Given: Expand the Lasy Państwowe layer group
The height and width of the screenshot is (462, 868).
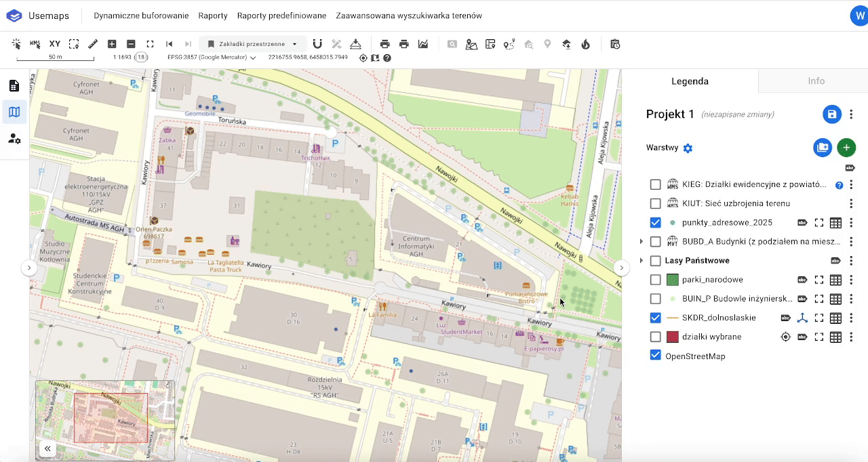Looking at the screenshot, I should coord(642,261).
